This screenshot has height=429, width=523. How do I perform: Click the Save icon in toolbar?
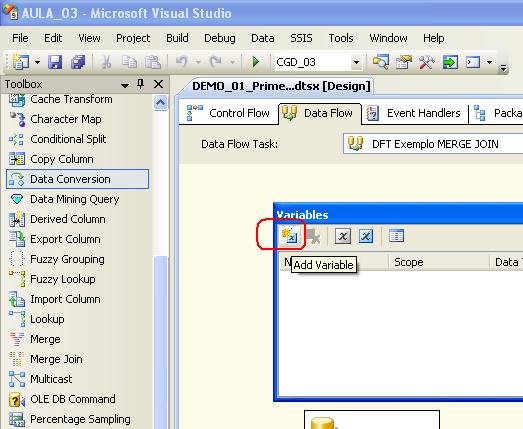(x=55, y=62)
